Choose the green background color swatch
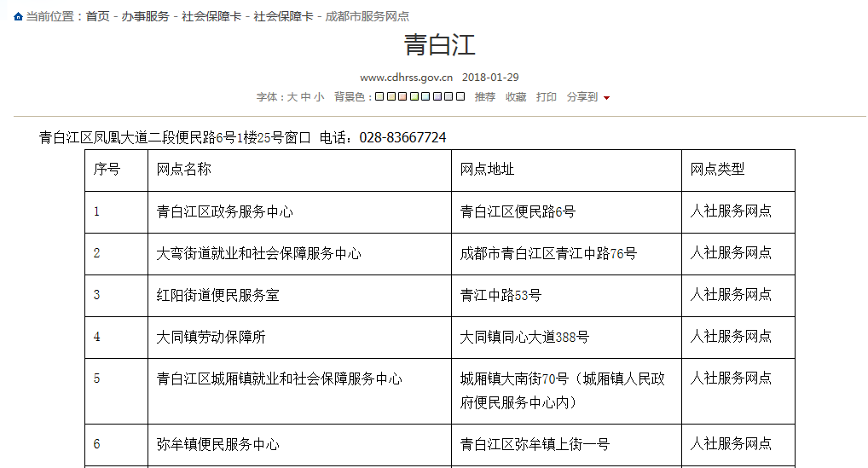 414,96
